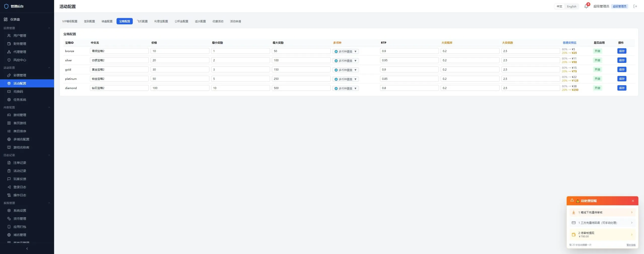Open 游戏管理 from the sidebar
This screenshot has height=254, width=644.
[x=27, y=115]
